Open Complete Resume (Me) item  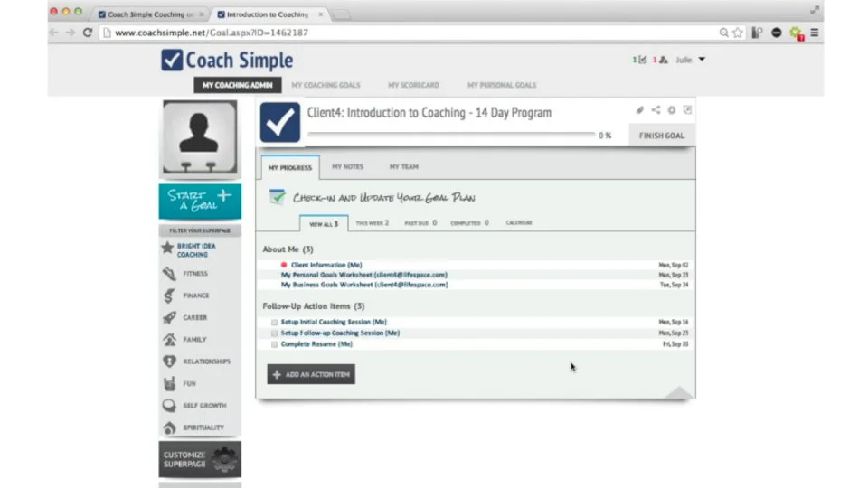(x=316, y=344)
